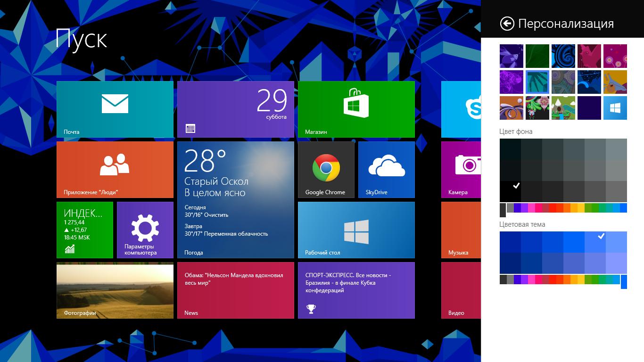Click the Пуск start screen heading
Screen dimensions: 644x362
[81, 39]
